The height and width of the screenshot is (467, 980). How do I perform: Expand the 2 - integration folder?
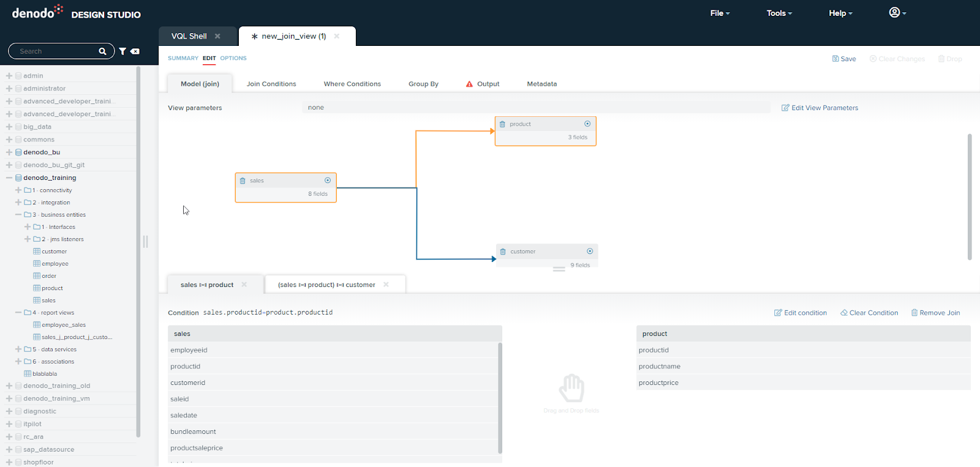[x=18, y=203]
